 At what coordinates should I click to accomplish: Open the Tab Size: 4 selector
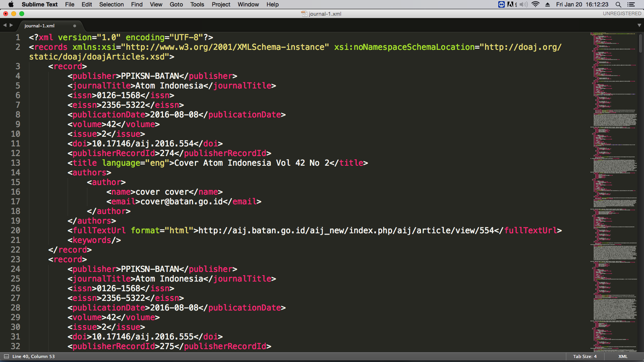[x=585, y=356]
